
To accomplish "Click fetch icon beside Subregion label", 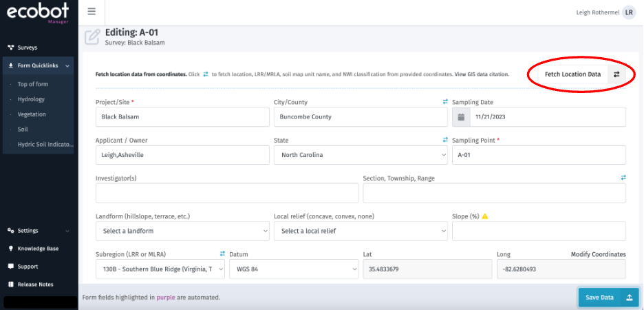I will coord(222,254).
